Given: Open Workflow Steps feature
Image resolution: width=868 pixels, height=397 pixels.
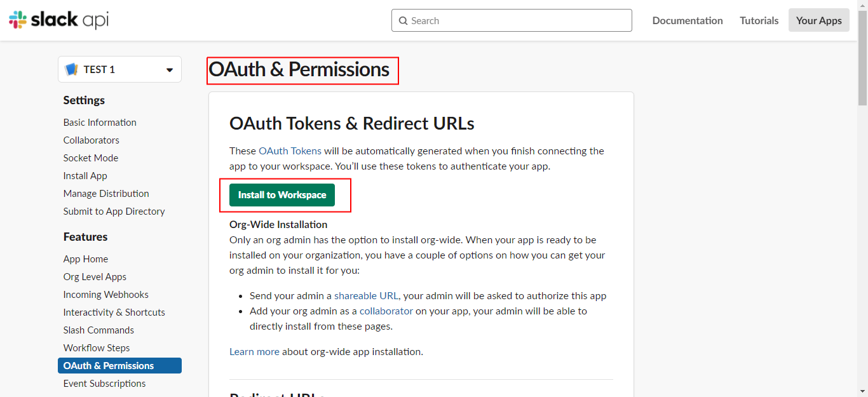Looking at the screenshot, I should (x=97, y=347).
